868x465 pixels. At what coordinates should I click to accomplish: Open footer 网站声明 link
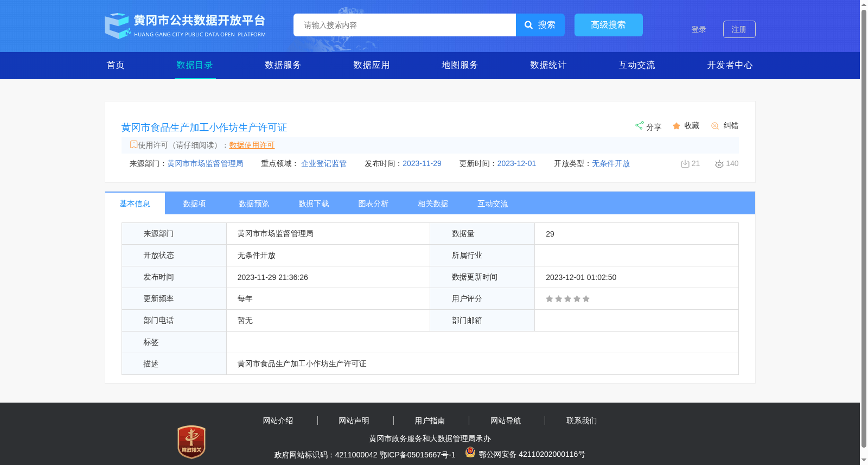(x=354, y=421)
